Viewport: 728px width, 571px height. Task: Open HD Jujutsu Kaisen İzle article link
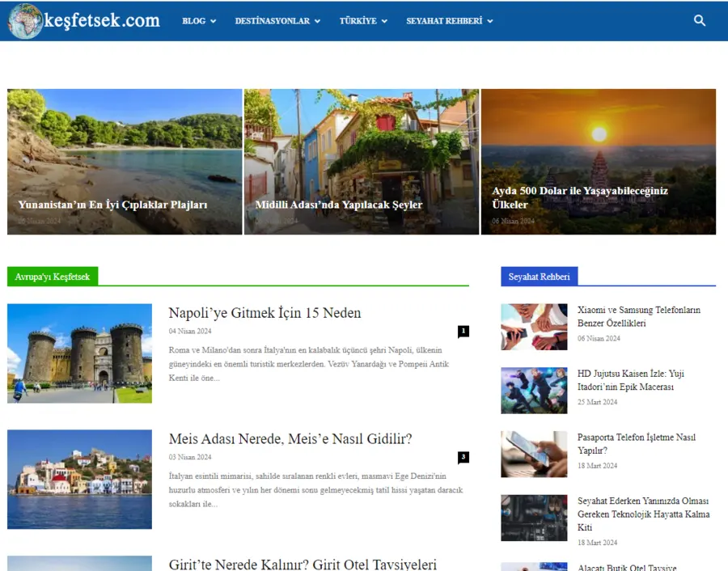[x=630, y=380]
